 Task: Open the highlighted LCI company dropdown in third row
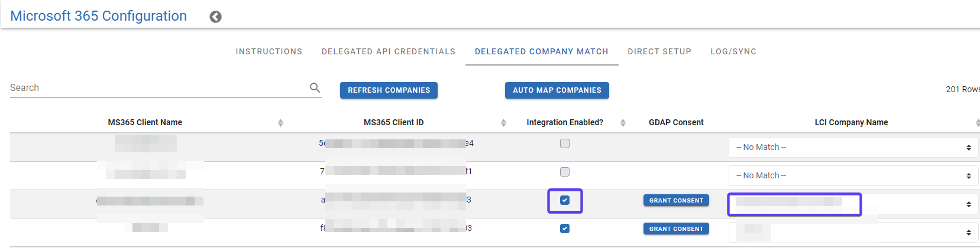[853, 204]
